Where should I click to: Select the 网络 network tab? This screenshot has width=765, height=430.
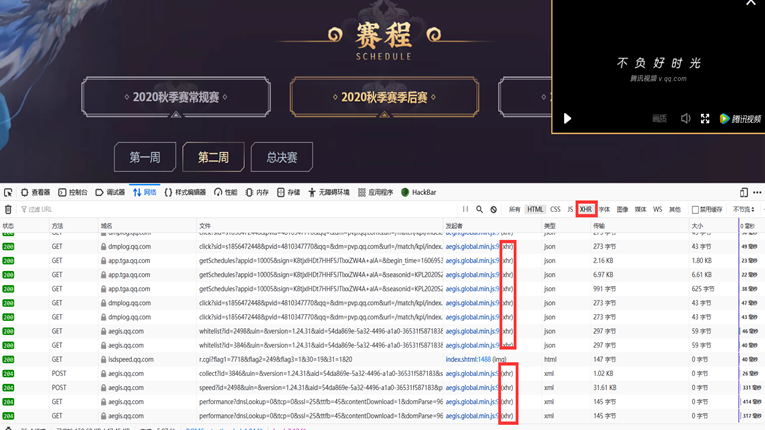click(x=144, y=192)
